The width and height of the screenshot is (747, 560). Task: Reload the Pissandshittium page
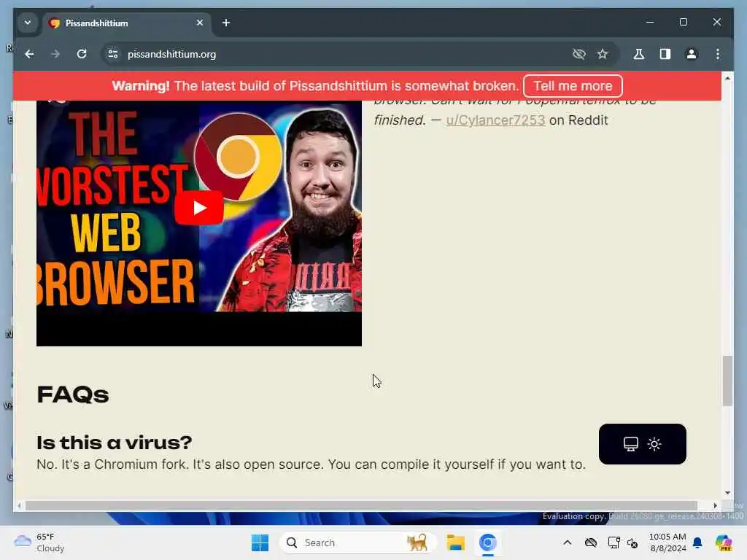coord(82,54)
